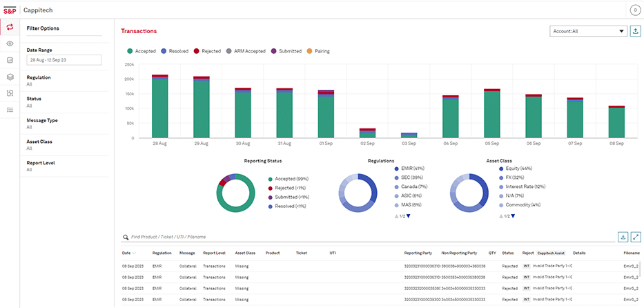Toggle the Submitted legend series
The height and width of the screenshot is (308, 644).
(x=286, y=51)
